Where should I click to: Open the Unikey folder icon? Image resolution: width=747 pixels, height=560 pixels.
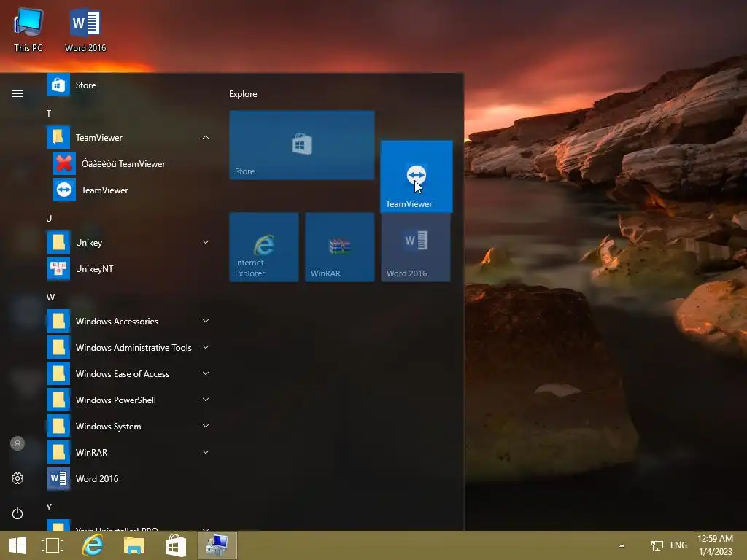coord(58,242)
